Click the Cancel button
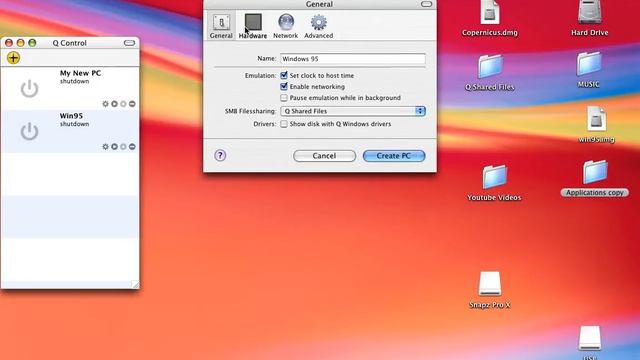640x360 pixels. 324,156
